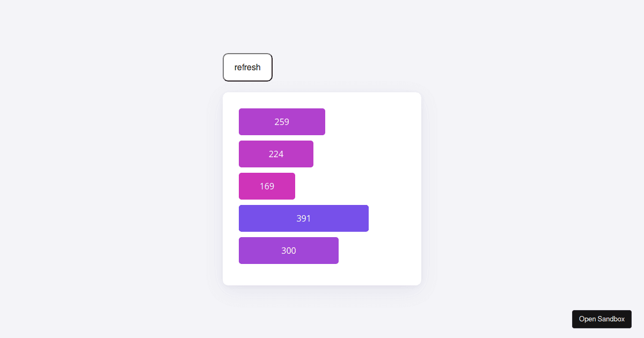
Task: Open the Sandbox via Open Sandbox button
Action: coord(602,319)
